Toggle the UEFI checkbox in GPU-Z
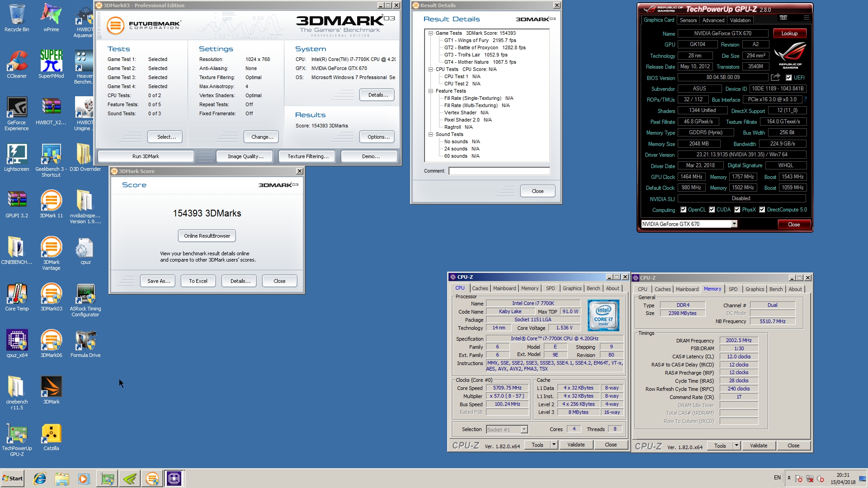 789,78
